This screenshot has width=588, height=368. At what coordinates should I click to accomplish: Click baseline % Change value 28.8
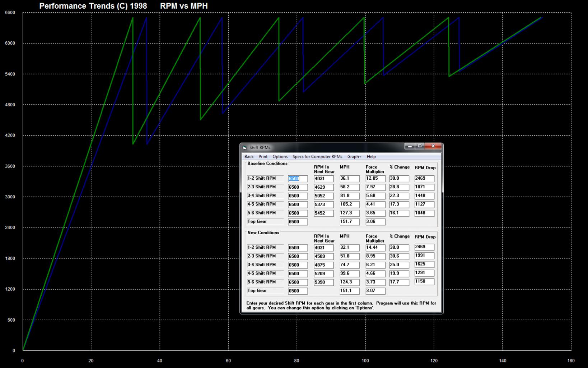(399, 187)
